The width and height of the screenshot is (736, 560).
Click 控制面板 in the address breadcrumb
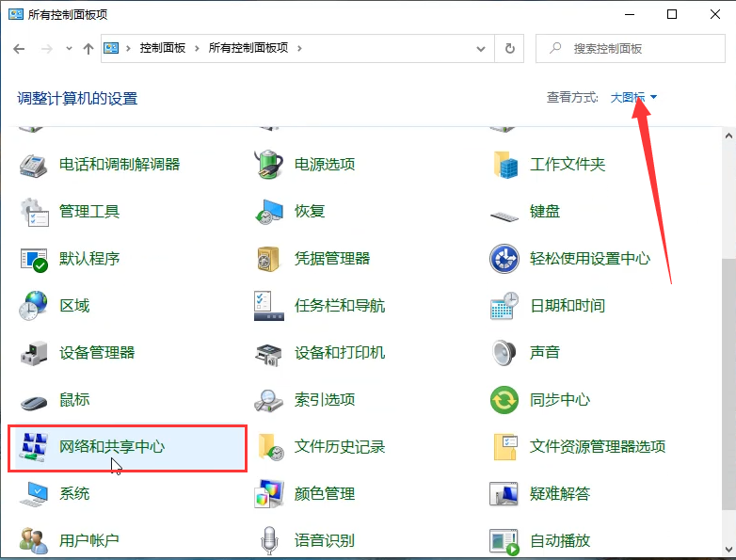tap(162, 48)
